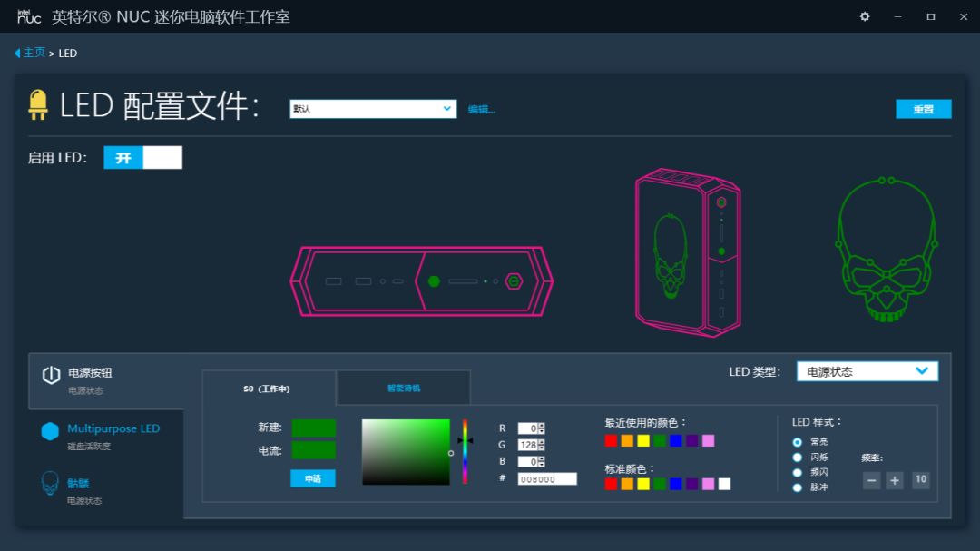The image size is (980, 551).
Task: Select 骷髅 text entry in side list
Action: click(78, 484)
